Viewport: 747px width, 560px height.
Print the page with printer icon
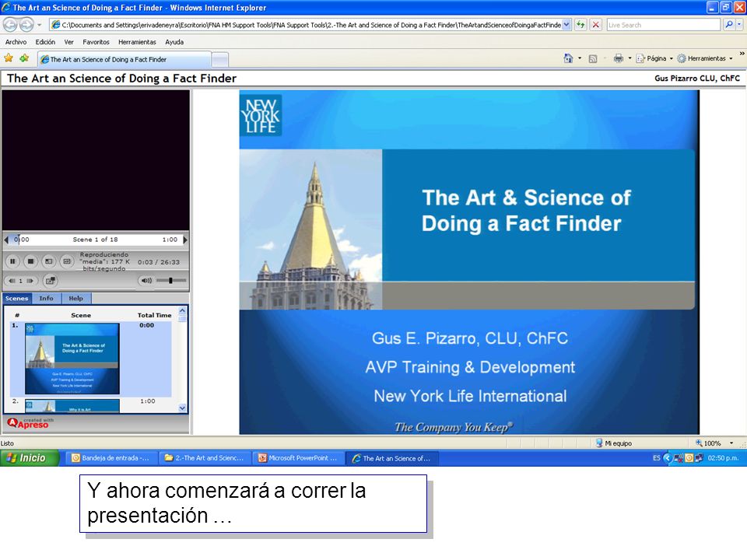pyautogui.click(x=619, y=58)
